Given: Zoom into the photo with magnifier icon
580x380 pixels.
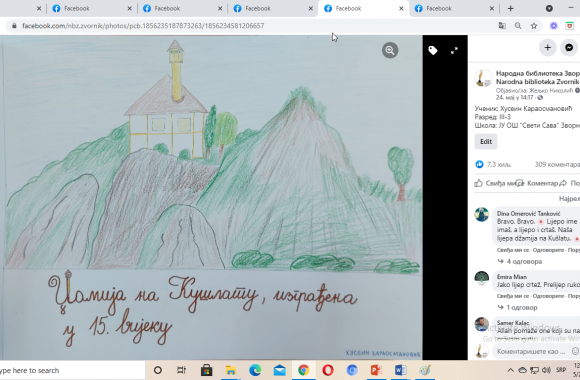Looking at the screenshot, I should coord(390,50).
